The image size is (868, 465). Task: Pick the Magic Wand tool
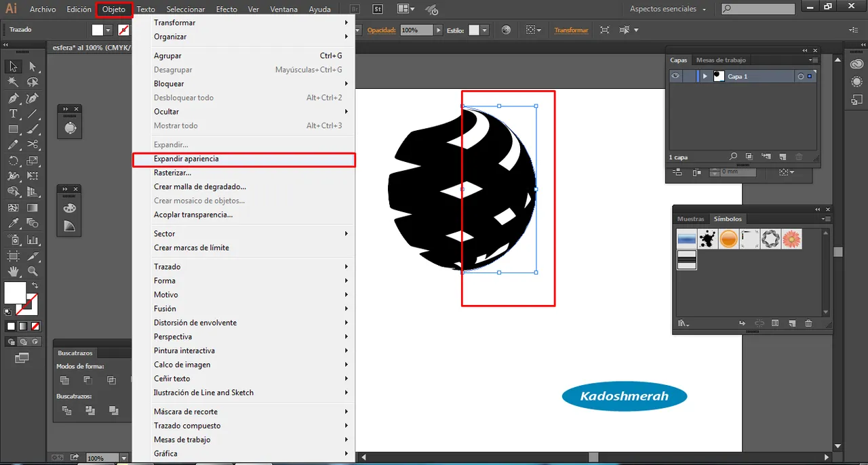coord(13,82)
